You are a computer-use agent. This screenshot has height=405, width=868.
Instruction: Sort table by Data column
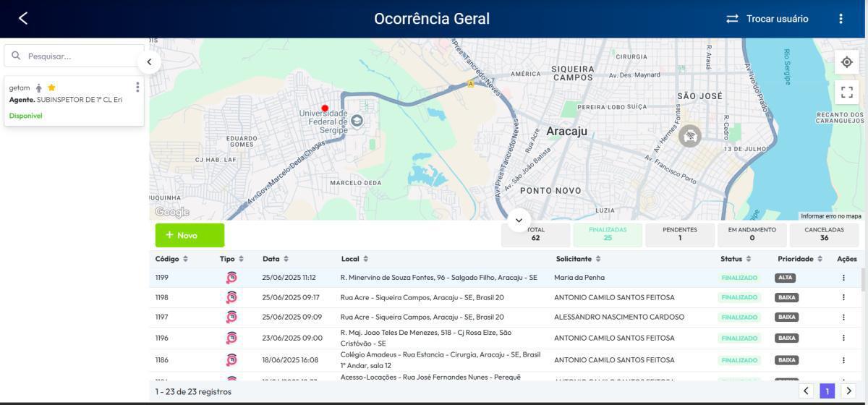(276, 259)
